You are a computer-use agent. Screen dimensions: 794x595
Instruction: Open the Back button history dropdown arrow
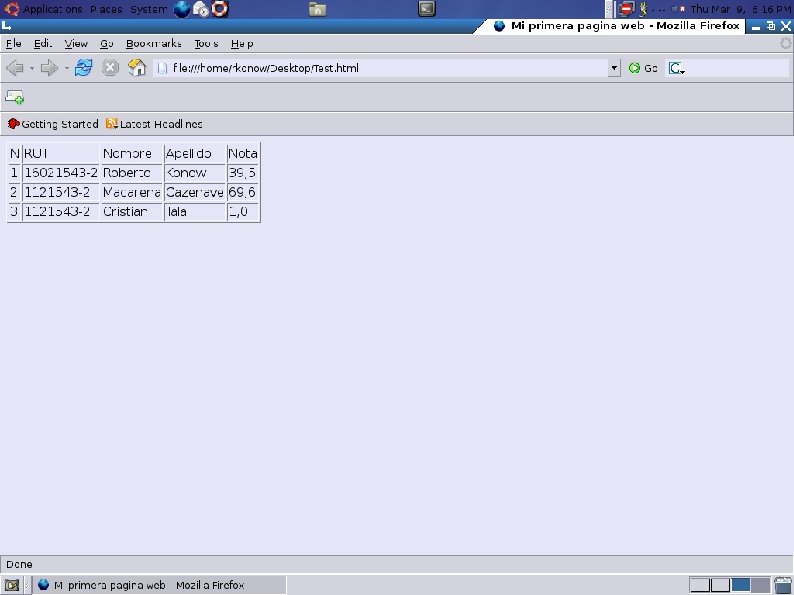point(31,68)
